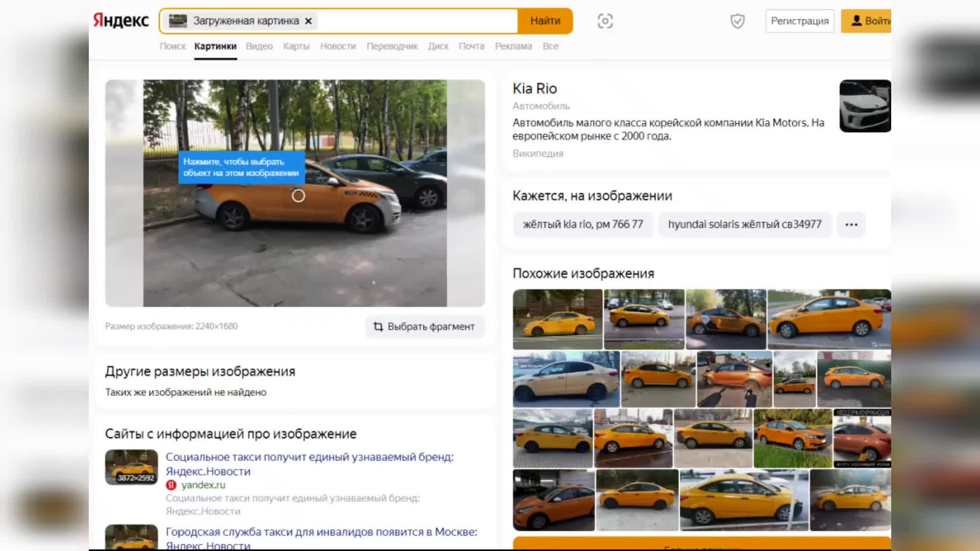Open the Диск service link
This screenshot has width=980, height=551.
438,46
